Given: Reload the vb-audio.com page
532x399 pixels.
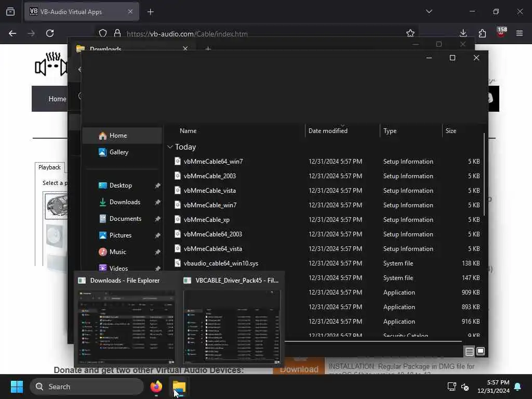Looking at the screenshot, I should coord(50,33).
